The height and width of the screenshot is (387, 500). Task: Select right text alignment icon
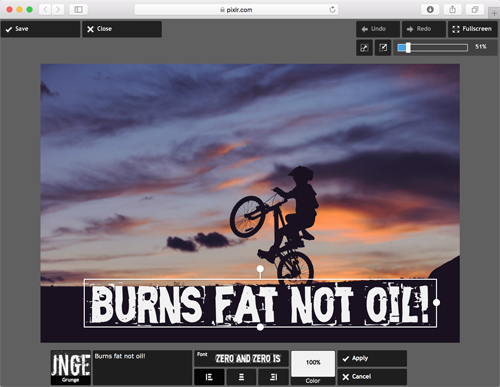point(273,377)
